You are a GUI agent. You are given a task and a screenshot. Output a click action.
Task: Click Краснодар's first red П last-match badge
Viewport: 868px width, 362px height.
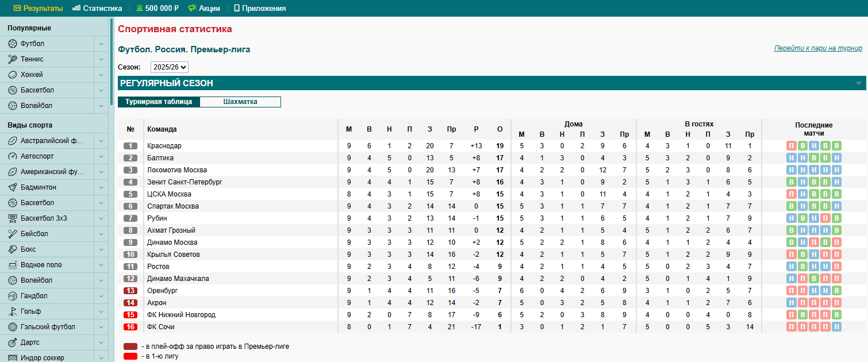791,146
